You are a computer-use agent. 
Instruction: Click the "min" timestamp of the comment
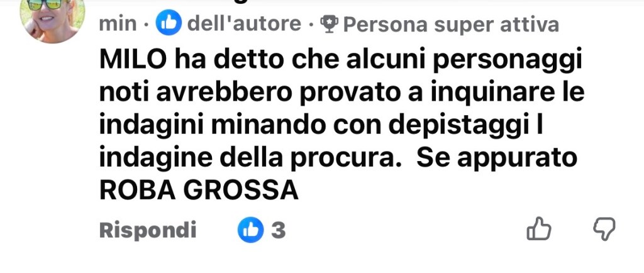point(118,25)
